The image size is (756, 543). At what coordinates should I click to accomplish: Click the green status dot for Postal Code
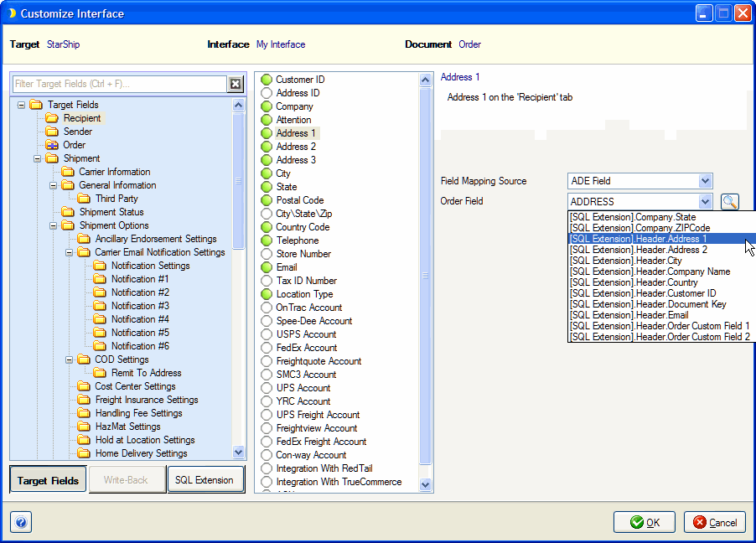click(x=267, y=200)
